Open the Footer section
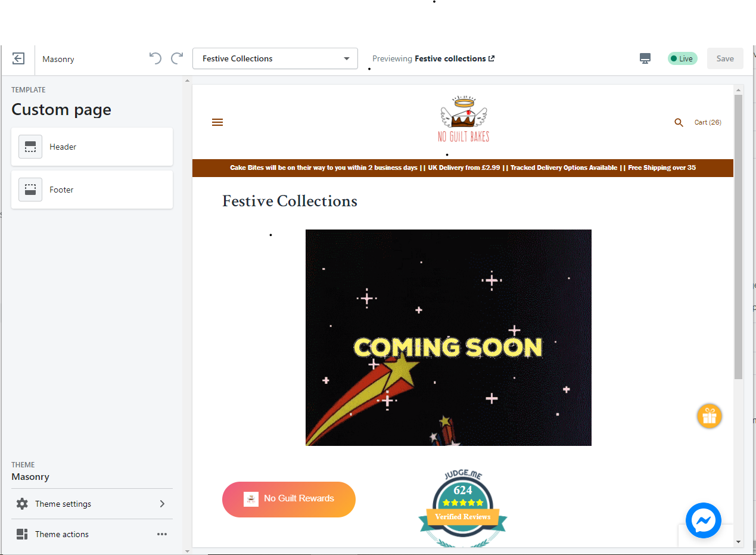 coord(92,190)
